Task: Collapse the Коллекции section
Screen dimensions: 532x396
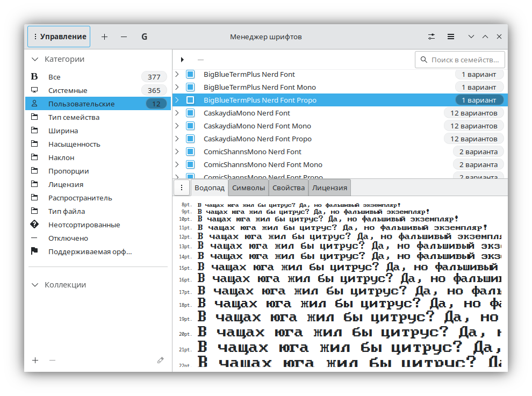Action: (34, 285)
